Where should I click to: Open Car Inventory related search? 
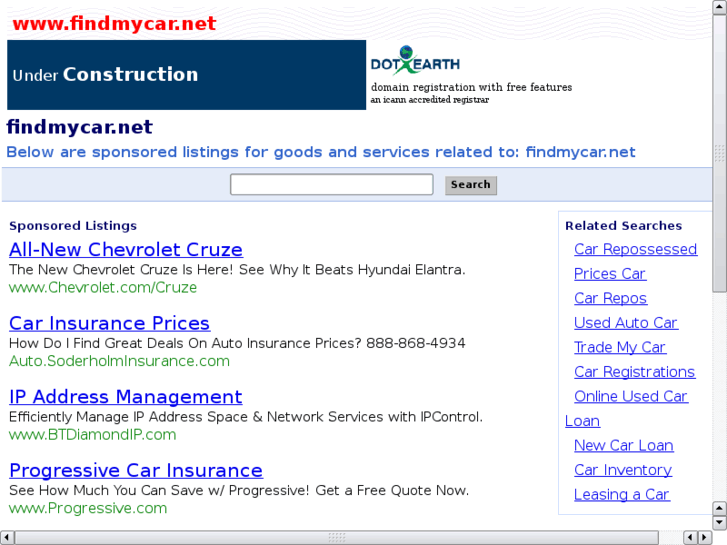coord(623,470)
